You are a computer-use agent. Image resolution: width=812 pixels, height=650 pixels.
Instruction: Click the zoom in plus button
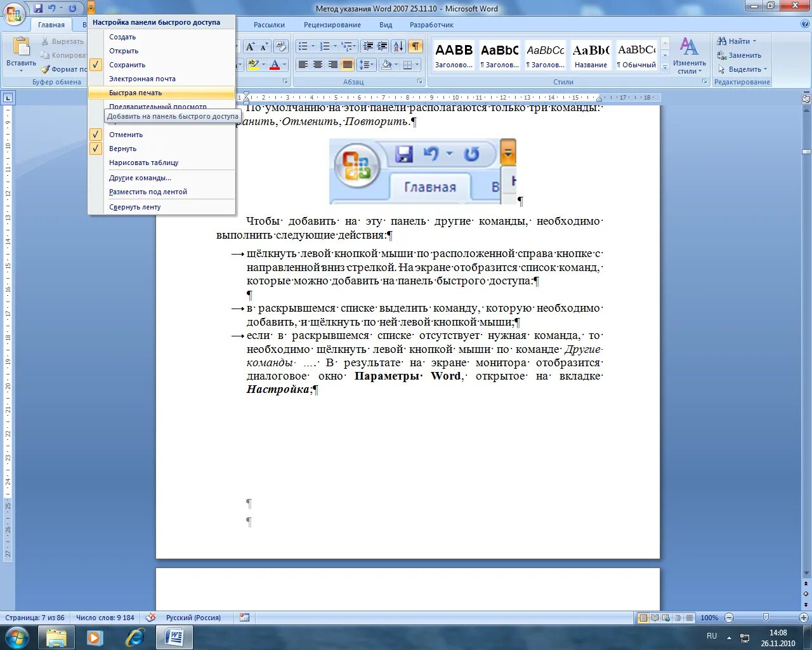(x=803, y=618)
